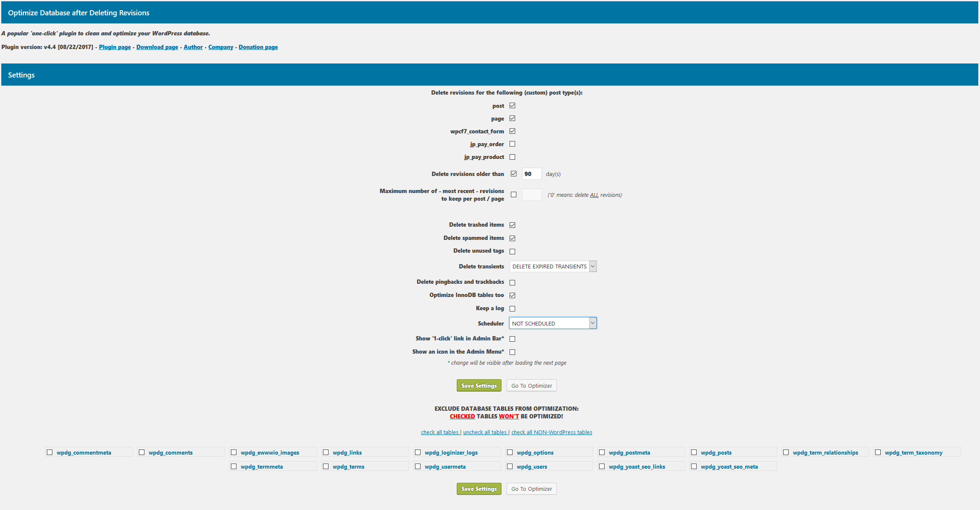
Task: Toggle 'Delete spammed items' checkbox
Action: pyautogui.click(x=512, y=238)
